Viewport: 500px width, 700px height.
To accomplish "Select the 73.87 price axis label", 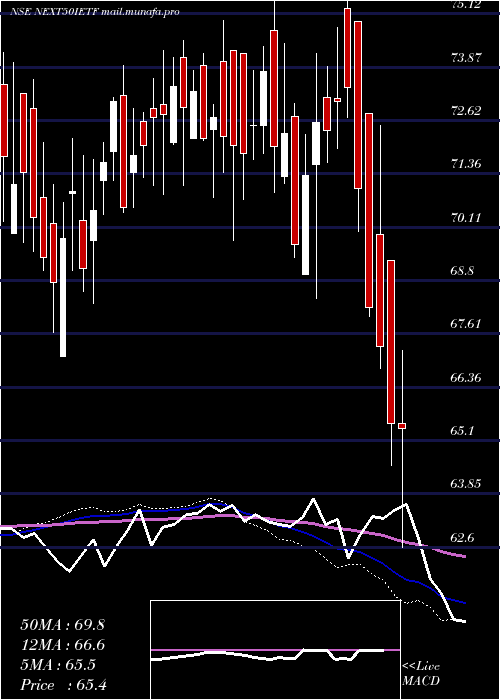I will pyautogui.click(x=467, y=58).
